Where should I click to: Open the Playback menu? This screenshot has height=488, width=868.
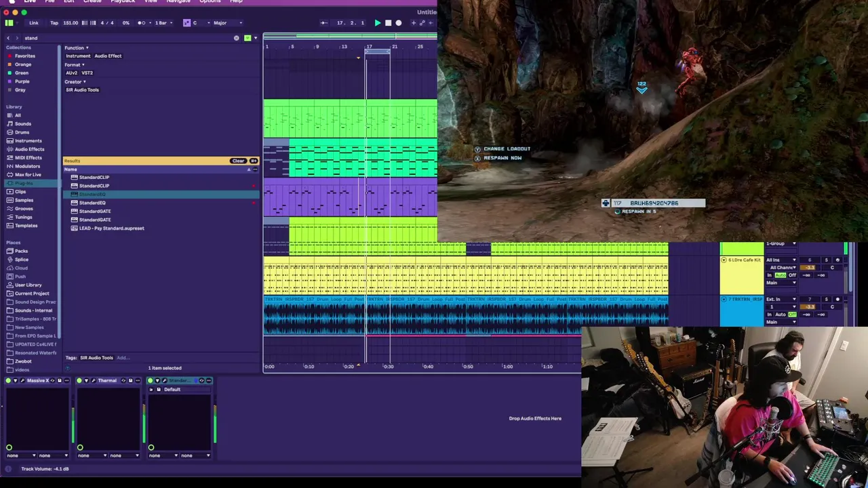(123, 1)
